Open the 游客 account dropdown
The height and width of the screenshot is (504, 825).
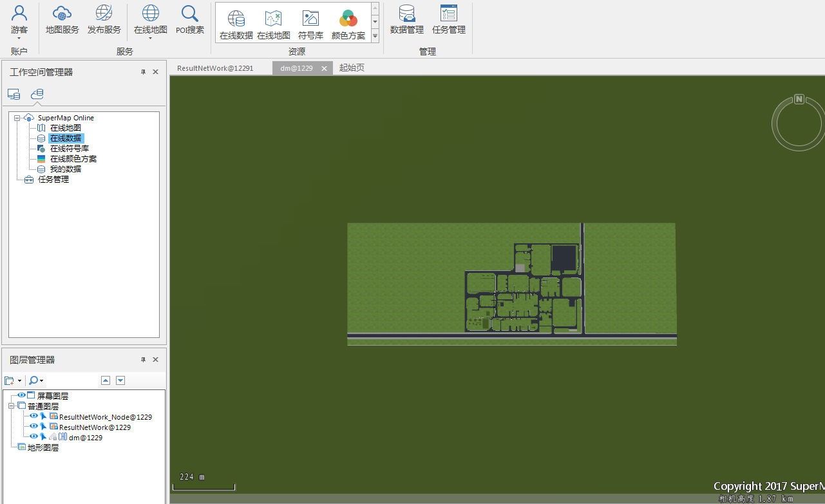19,38
